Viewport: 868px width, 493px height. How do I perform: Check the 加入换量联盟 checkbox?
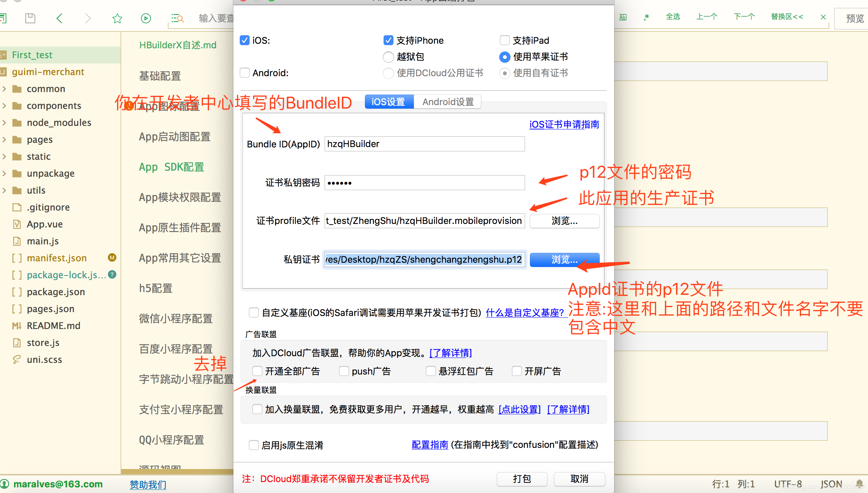257,409
